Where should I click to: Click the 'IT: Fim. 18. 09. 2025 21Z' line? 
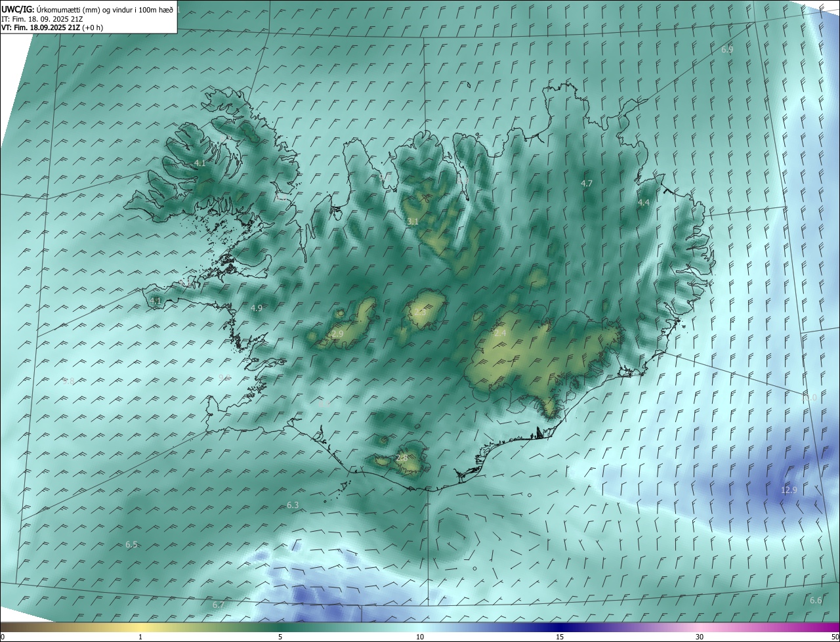(x=43, y=19)
